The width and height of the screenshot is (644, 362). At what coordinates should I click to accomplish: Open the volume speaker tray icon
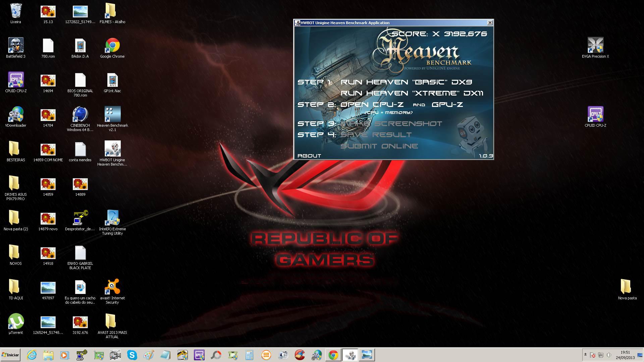609,355
